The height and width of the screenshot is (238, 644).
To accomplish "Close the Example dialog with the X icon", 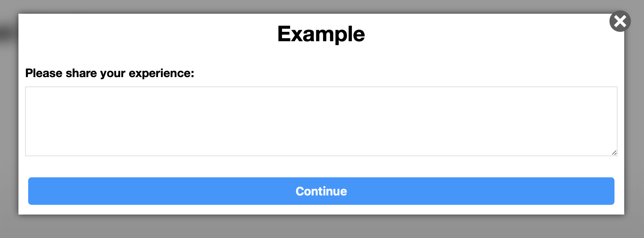I will [620, 21].
